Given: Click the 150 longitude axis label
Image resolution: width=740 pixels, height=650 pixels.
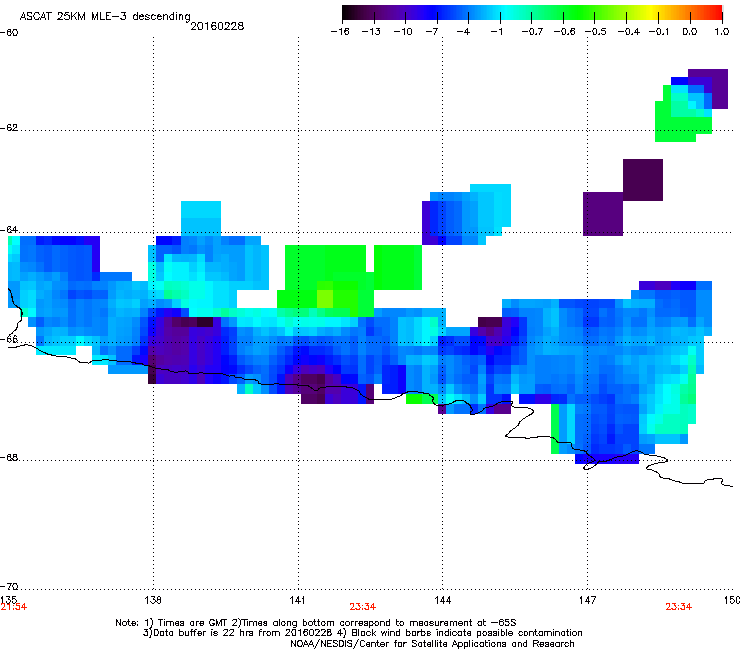Looking at the screenshot, I should click(x=732, y=600).
